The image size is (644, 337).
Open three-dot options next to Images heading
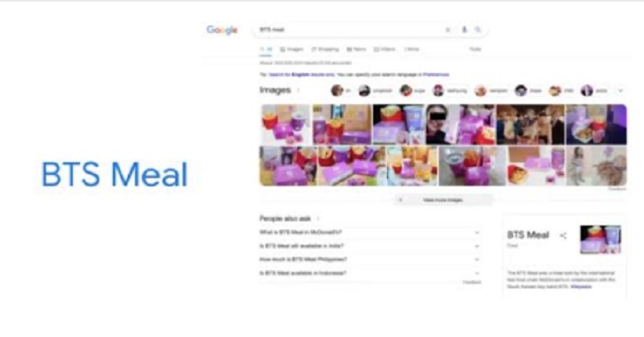pyautogui.click(x=298, y=90)
